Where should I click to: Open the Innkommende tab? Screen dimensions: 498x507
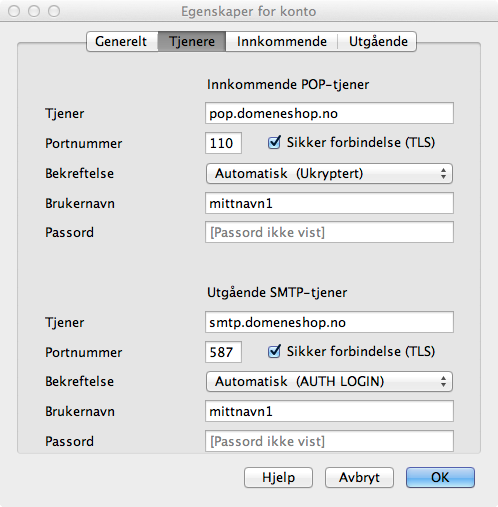[x=282, y=42]
